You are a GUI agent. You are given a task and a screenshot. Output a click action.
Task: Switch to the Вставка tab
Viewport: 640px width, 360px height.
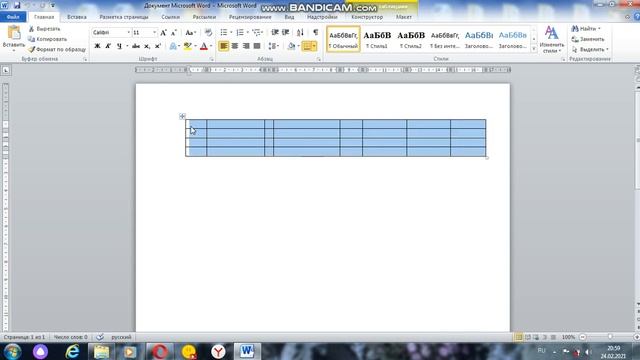tap(77, 17)
